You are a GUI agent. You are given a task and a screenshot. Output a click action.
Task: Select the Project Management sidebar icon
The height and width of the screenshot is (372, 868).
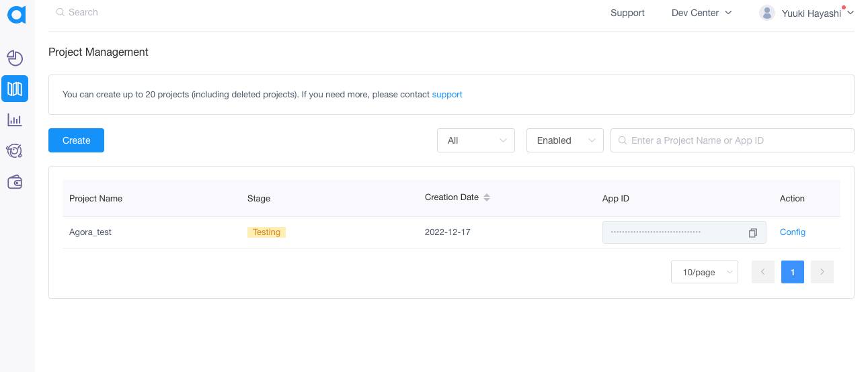pos(15,89)
